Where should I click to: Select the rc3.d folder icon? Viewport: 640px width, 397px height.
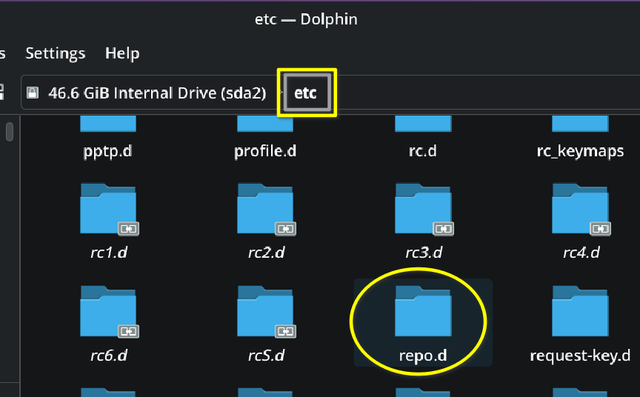tap(424, 209)
